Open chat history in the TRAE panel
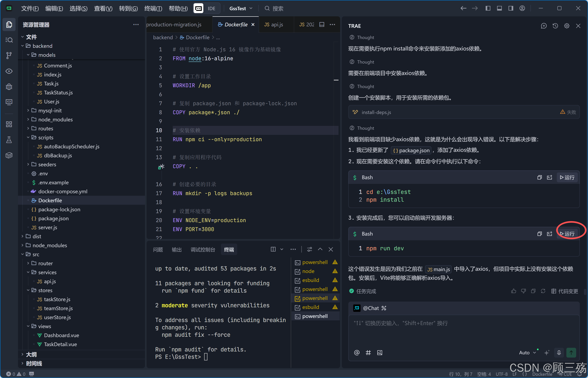This screenshot has width=588, height=378. [555, 26]
